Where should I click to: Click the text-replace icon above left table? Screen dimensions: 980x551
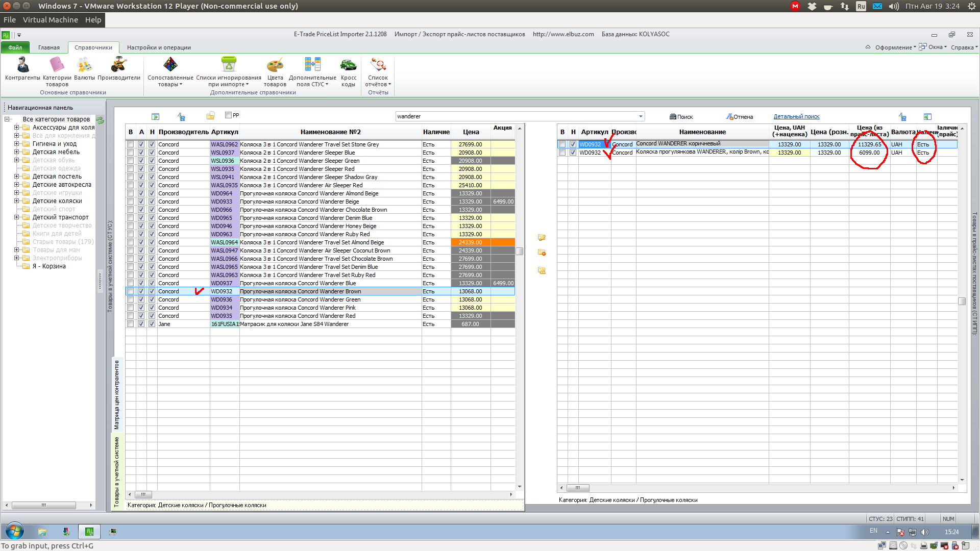pyautogui.click(x=181, y=117)
